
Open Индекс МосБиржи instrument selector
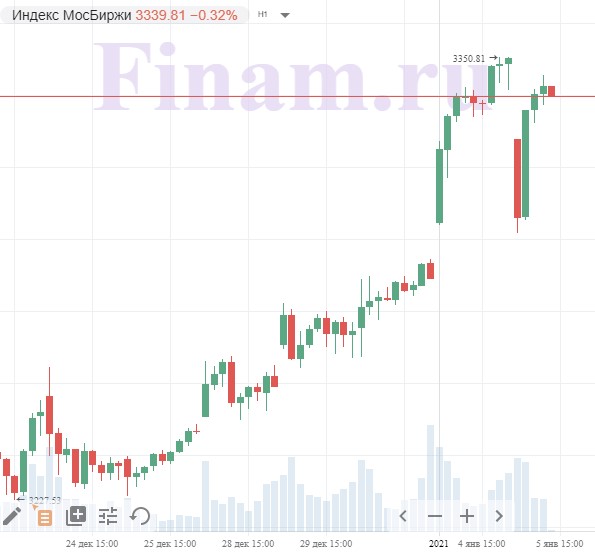71,15
